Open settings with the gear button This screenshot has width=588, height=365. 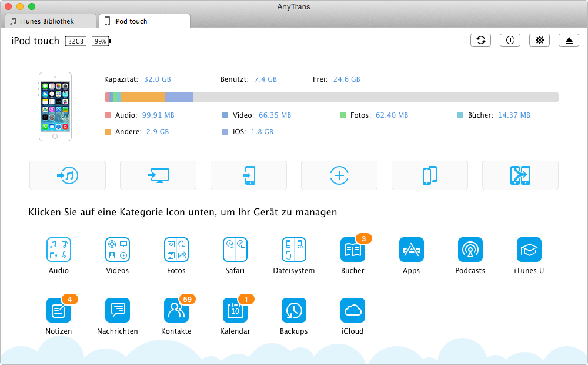pos(539,40)
